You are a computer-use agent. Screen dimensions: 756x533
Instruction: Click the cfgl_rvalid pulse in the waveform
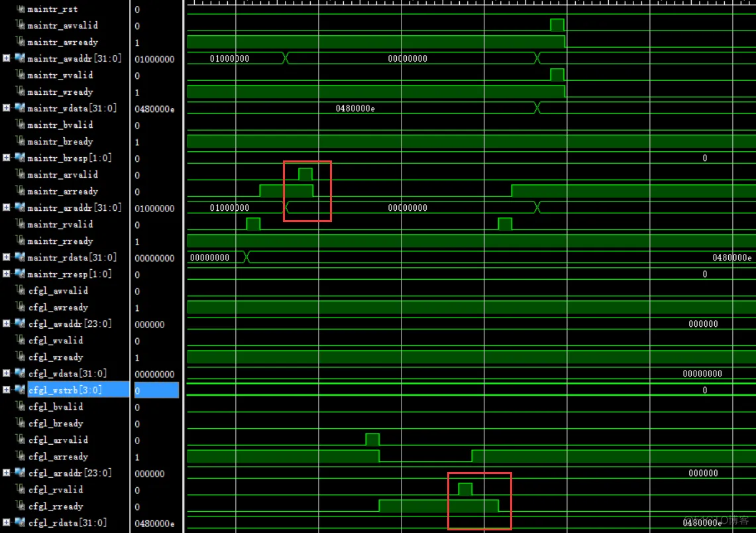coord(465,489)
